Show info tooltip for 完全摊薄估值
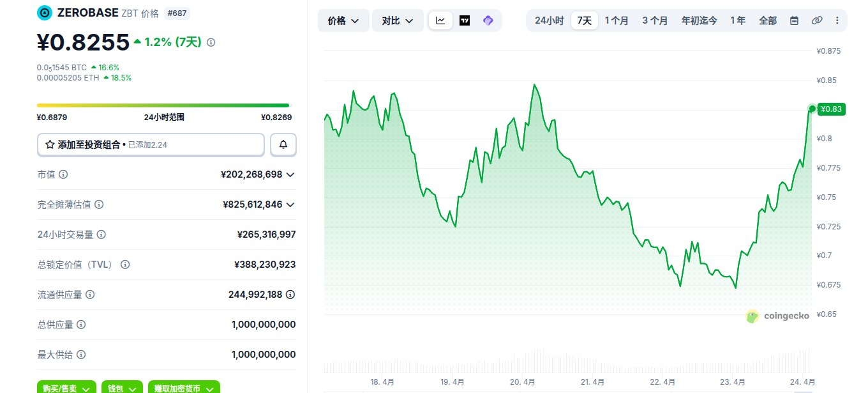868x393 pixels. click(x=99, y=204)
